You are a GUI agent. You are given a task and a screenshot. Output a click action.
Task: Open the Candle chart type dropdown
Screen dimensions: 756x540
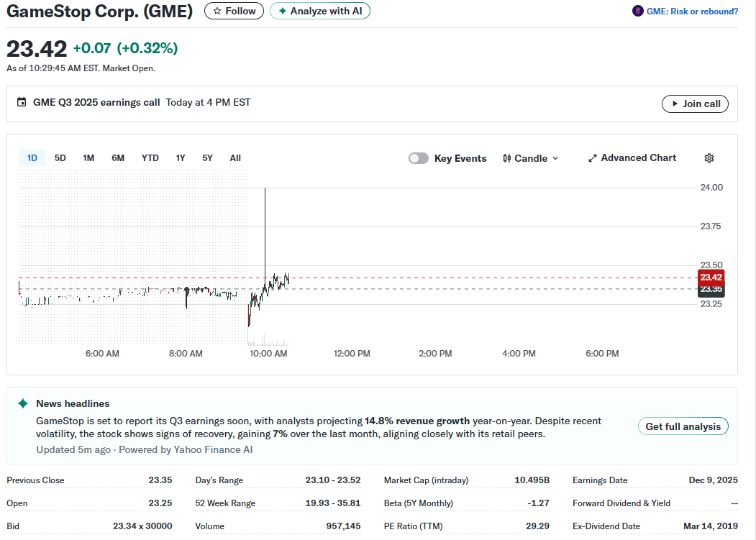point(530,158)
